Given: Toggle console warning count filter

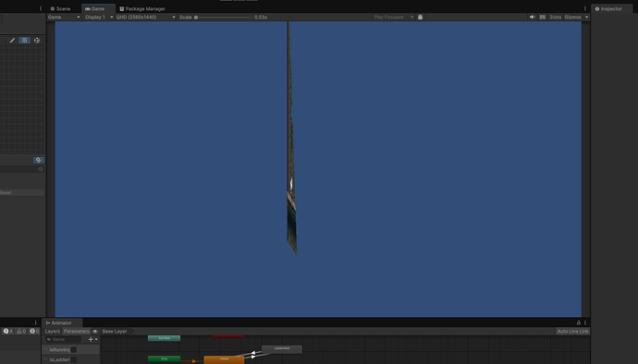Looking at the screenshot, I should coord(21,331).
